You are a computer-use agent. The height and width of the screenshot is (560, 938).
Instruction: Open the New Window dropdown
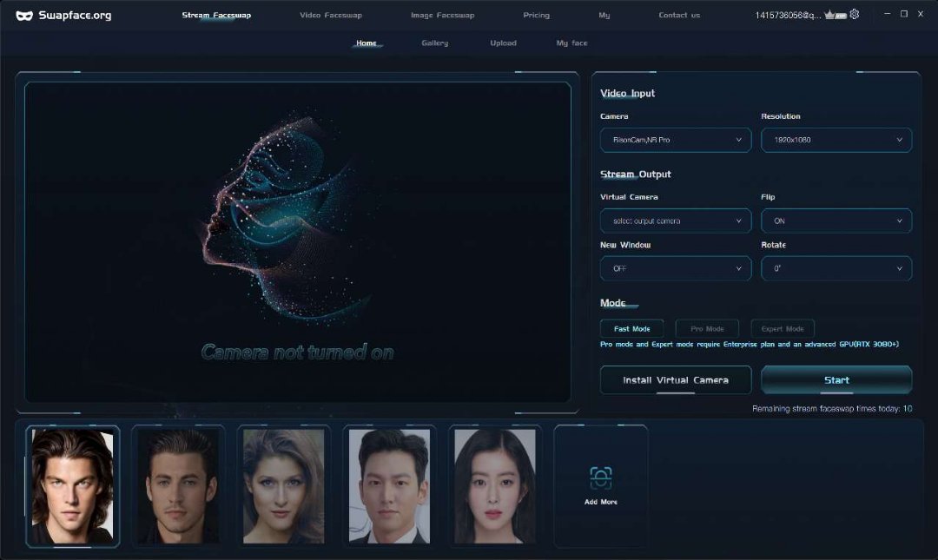click(675, 268)
